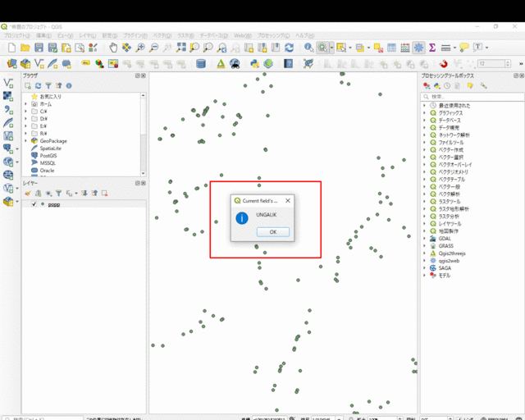Click the Add Raster Layer checkerboard icon
The width and height of the screenshot is (525, 420).
(8, 97)
